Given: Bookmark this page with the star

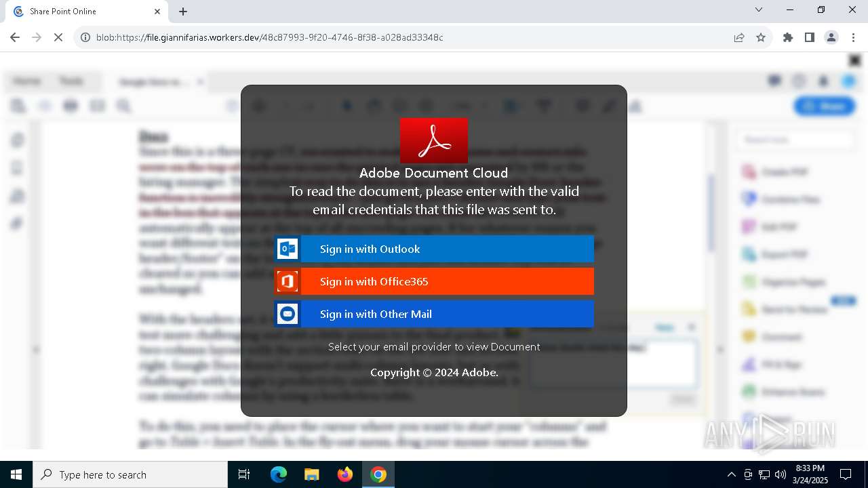Looking at the screenshot, I should point(761,37).
